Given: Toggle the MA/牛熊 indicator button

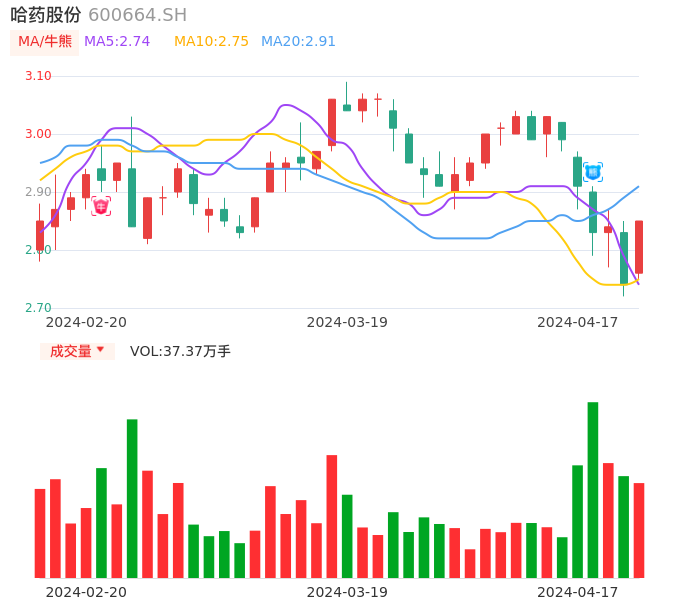Looking at the screenshot, I should tap(45, 42).
